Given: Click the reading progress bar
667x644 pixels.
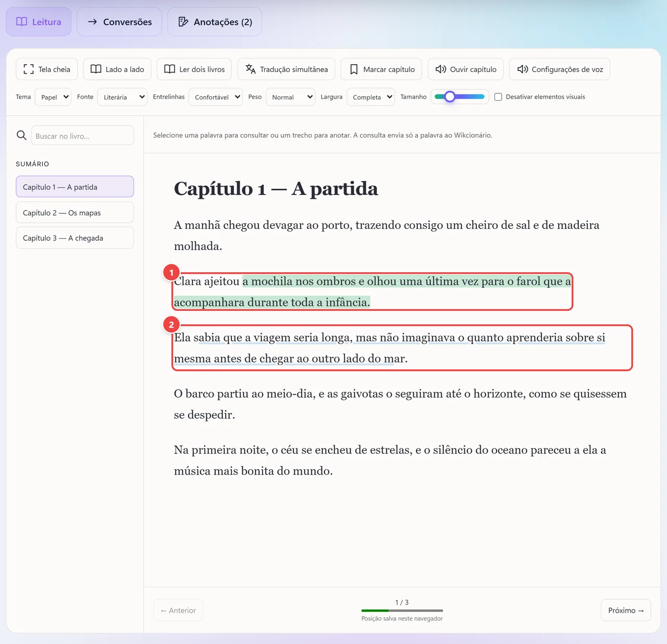Looking at the screenshot, I should pyautogui.click(x=402, y=610).
